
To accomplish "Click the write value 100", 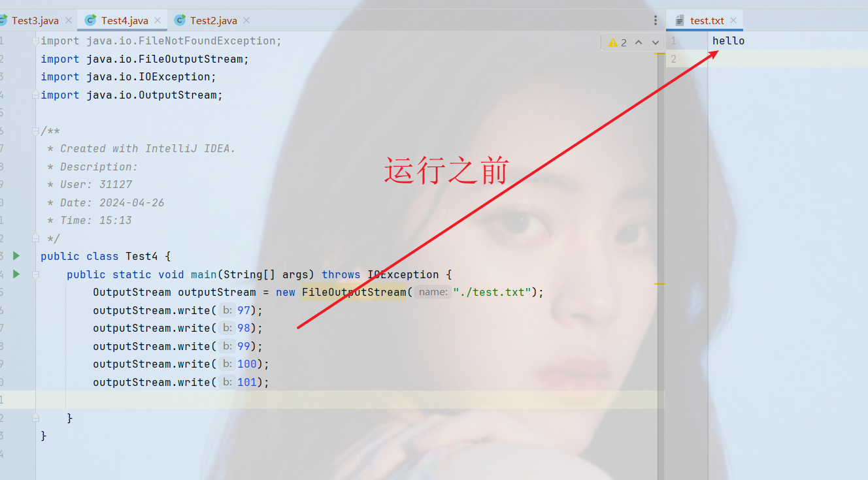I will click(246, 364).
